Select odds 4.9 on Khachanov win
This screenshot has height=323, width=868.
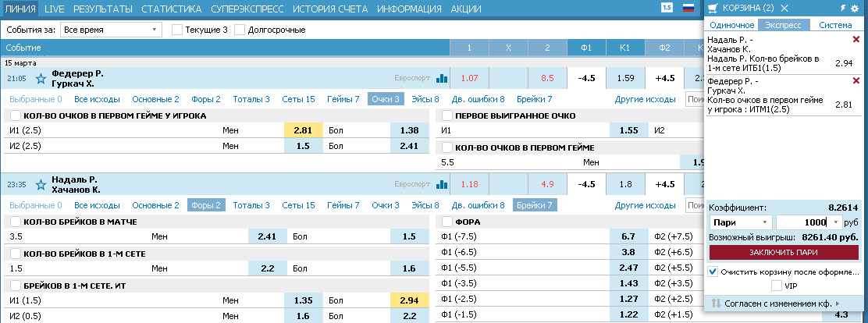pos(547,185)
